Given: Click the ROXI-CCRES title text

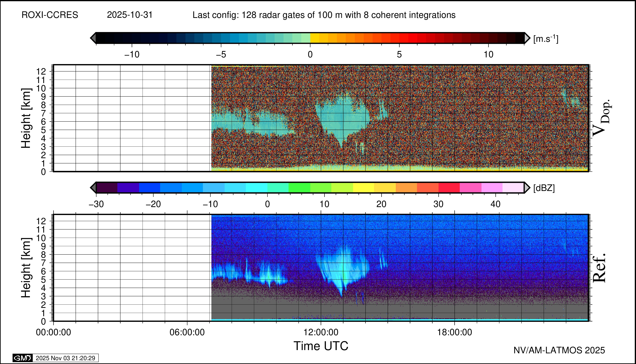Looking at the screenshot, I should [x=50, y=15].
